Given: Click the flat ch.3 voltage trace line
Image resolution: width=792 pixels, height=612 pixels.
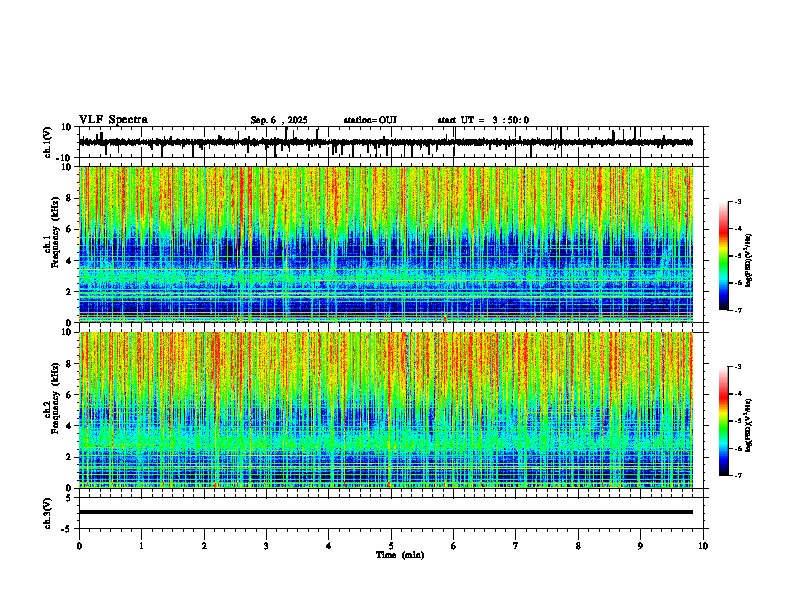Looking at the screenshot, I should point(386,512).
